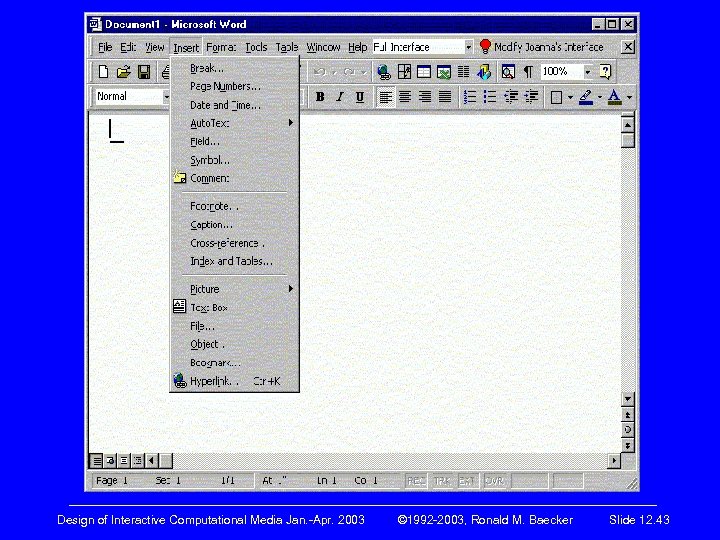This screenshot has width=720, height=540.
Task: Click the Office Assistant help icon
Action: (606, 72)
